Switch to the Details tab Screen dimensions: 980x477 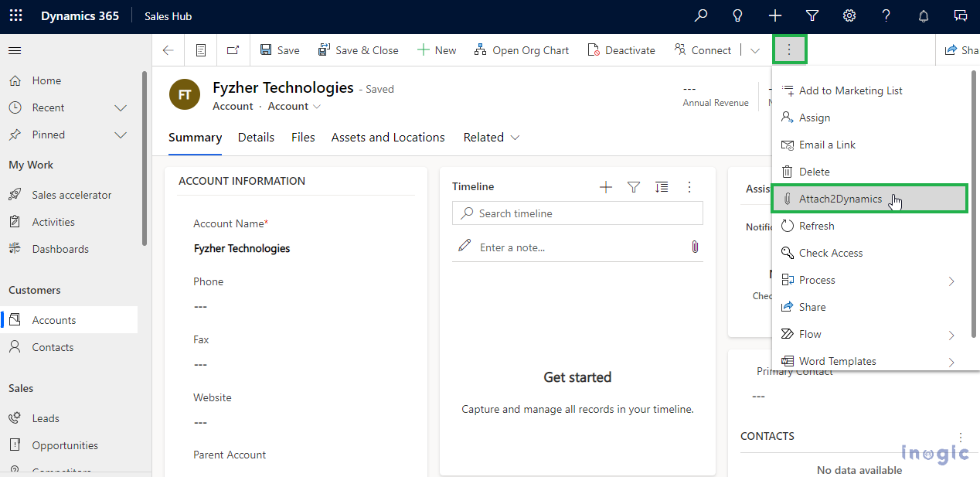pyautogui.click(x=256, y=138)
